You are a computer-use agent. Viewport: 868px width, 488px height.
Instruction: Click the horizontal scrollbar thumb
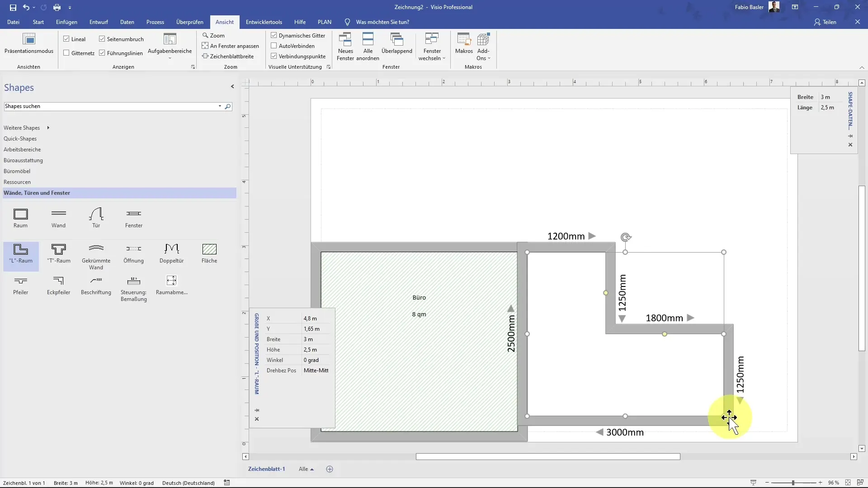pyautogui.click(x=548, y=456)
